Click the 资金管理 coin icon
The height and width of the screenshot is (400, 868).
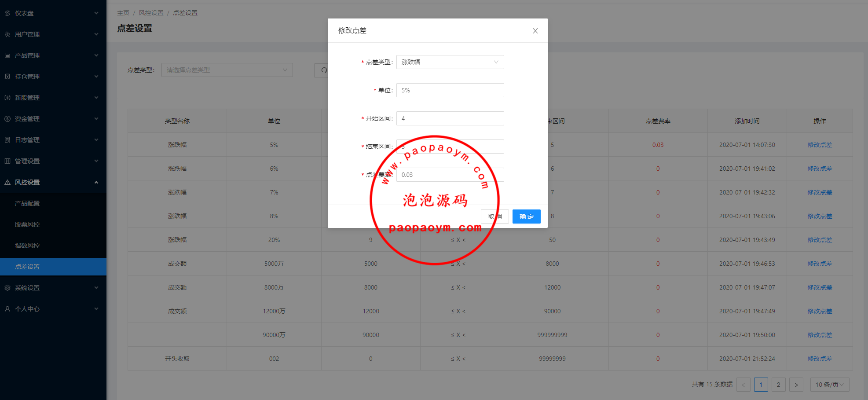[x=7, y=119]
